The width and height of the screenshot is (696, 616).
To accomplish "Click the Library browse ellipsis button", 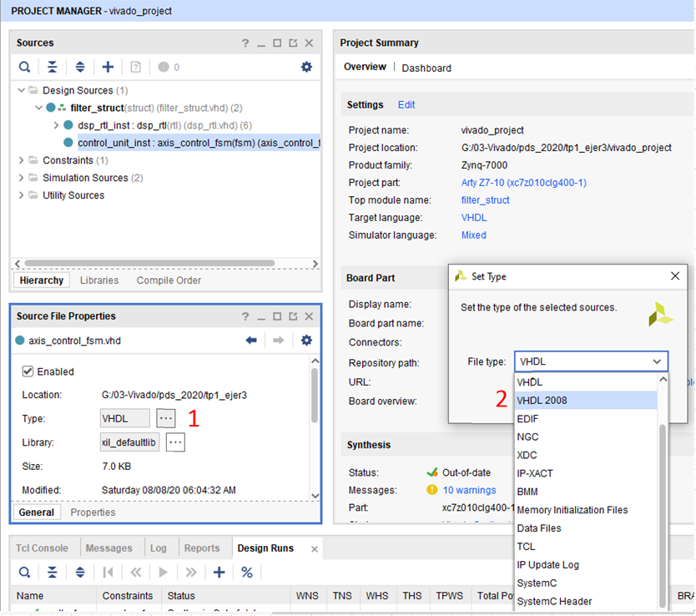I will coord(175,442).
